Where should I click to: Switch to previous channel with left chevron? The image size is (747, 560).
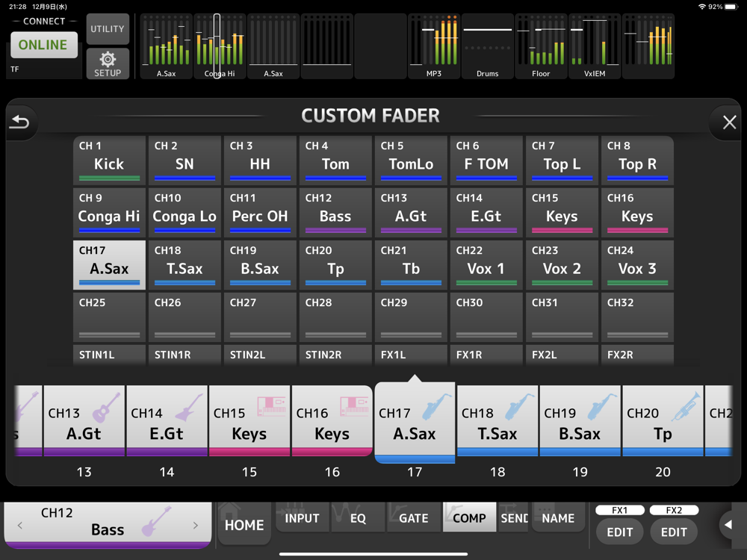pyautogui.click(x=20, y=526)
